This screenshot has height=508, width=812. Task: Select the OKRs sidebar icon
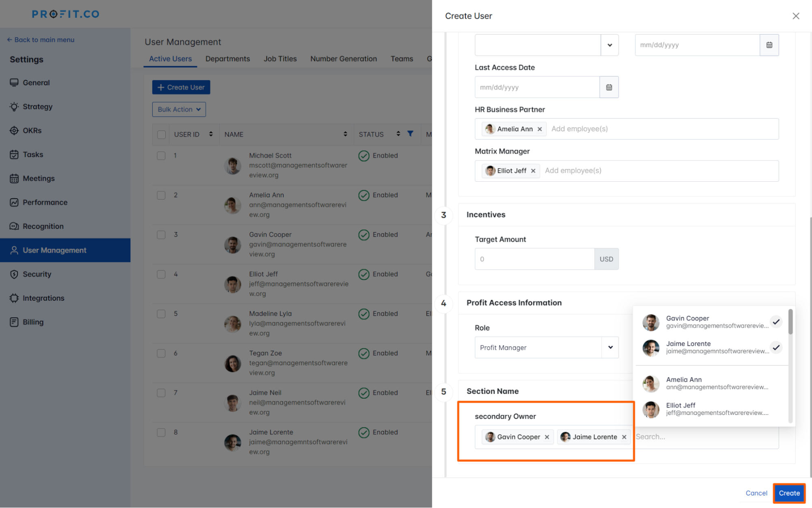pos(14,130)
